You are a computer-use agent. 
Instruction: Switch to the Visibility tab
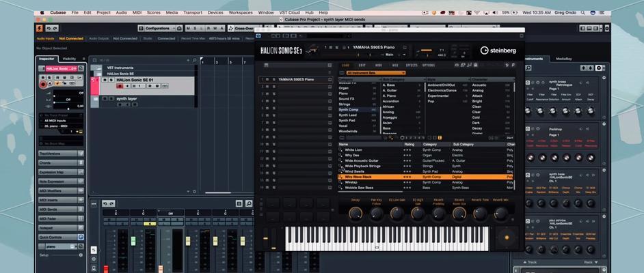(69, 59)
